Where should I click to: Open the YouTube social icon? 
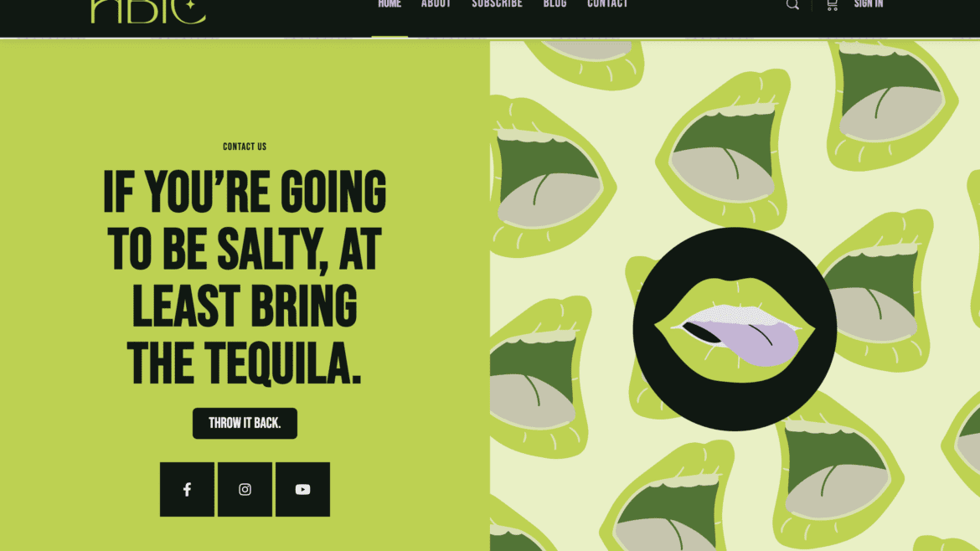tap(302, 489)
